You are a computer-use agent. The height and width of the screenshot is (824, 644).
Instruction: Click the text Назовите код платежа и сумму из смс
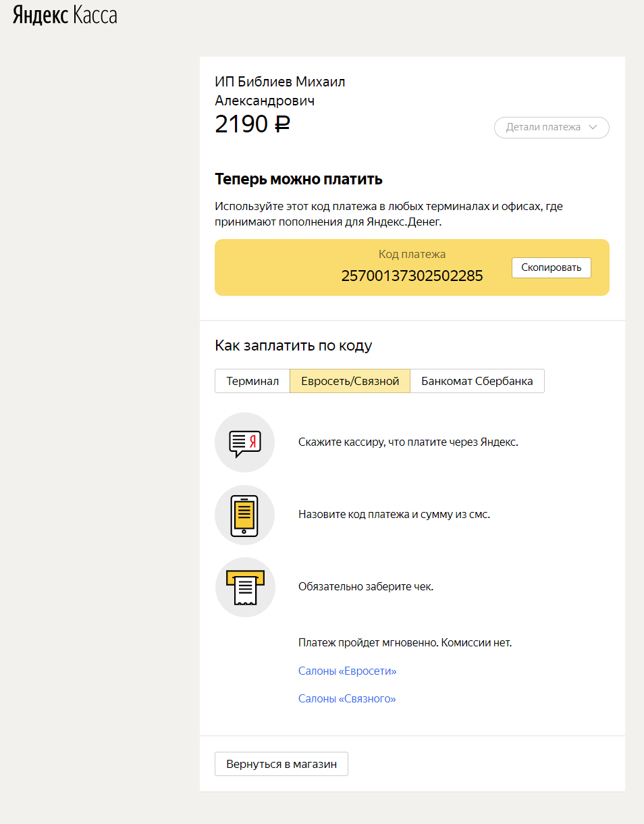[x=394, y=515]
